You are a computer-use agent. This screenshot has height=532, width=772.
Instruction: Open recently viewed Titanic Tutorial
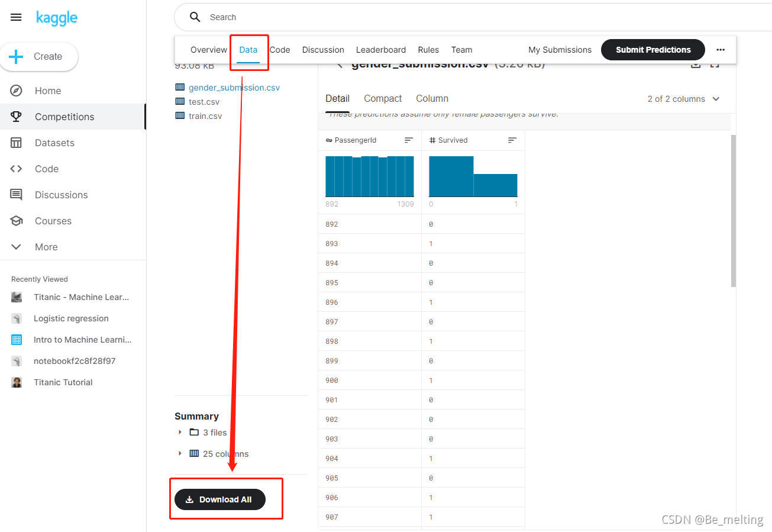(63, 382)
